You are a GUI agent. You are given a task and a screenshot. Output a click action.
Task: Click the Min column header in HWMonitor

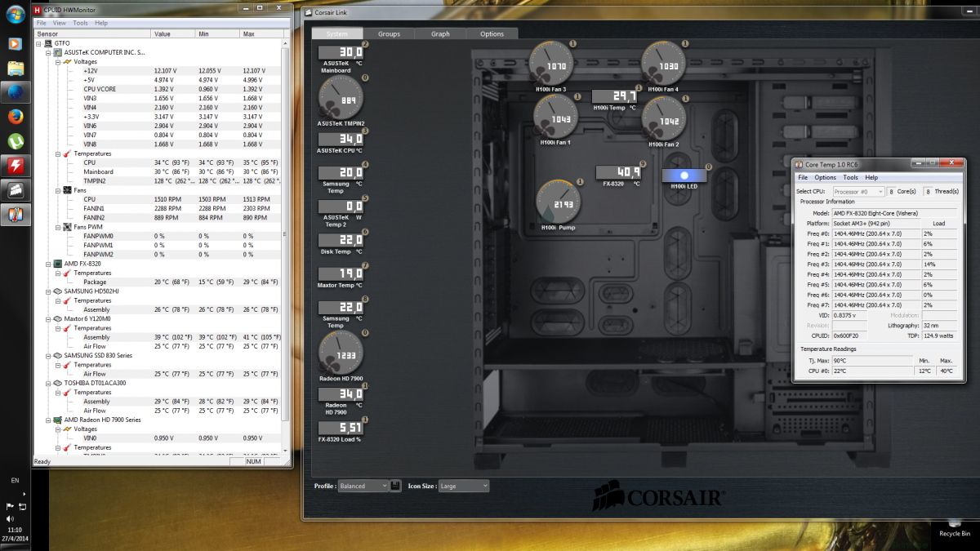(x=218, y=33)
